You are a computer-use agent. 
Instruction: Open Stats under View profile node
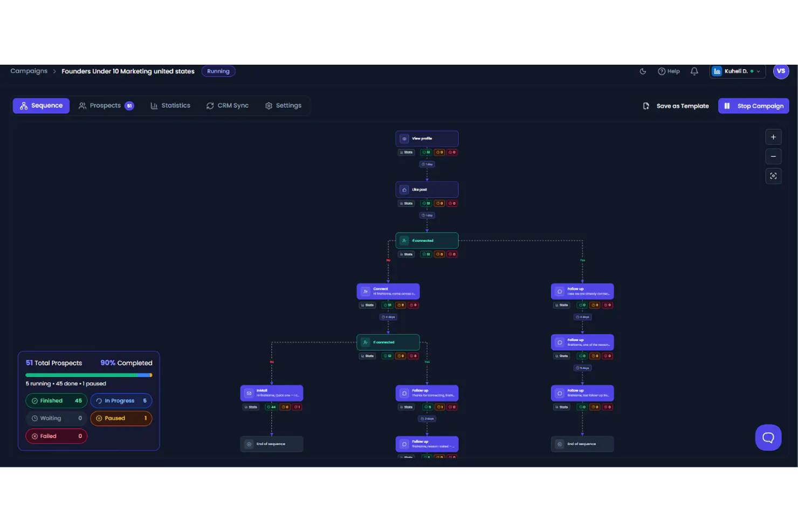click(406, 153)
